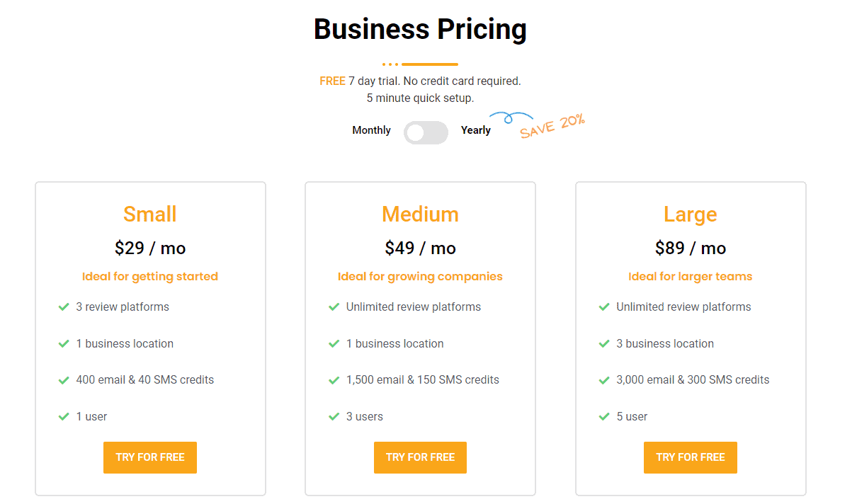Click the checkmark beside 3 business location
The height and width of the screenshot is (504, 857).
tap(603, 343)
